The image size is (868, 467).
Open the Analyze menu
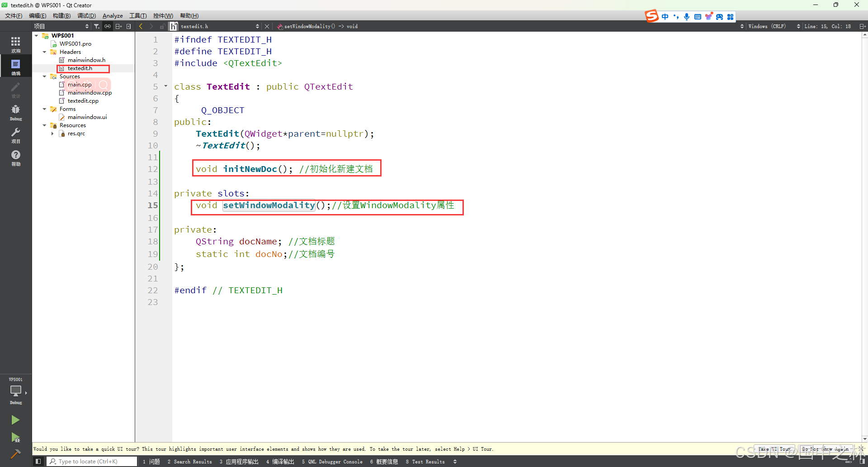(113, 16)
